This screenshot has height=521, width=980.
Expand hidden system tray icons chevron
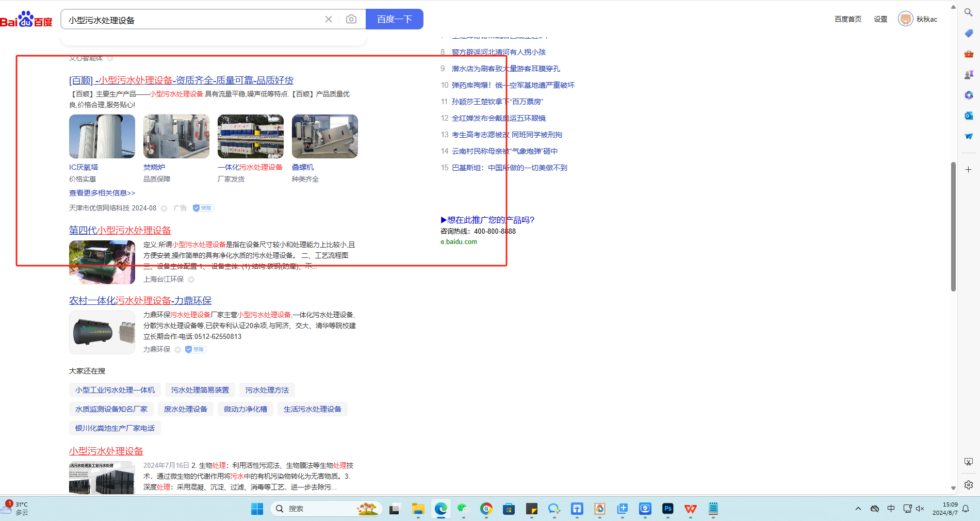pyautogui.click(x=858, y=509)
